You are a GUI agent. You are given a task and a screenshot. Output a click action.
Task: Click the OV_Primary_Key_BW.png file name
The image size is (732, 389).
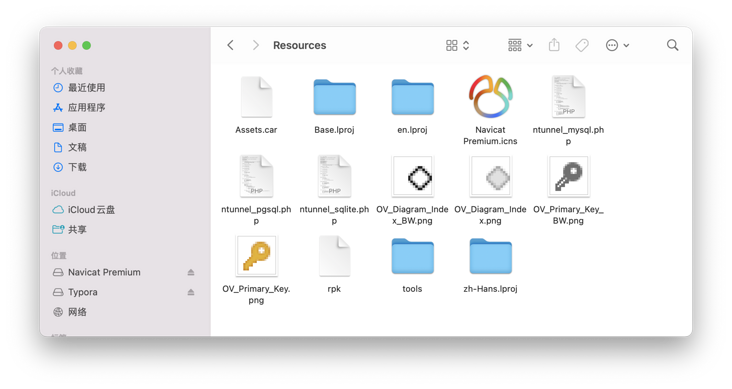click(568, 215)
